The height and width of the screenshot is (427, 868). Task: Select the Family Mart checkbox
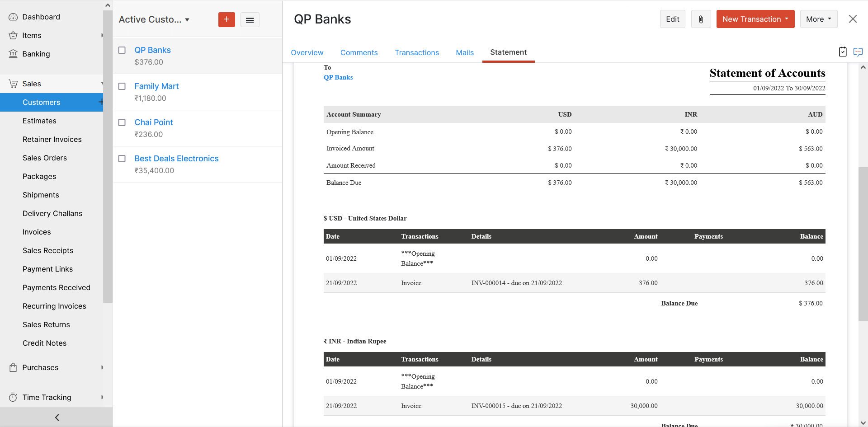point(122,86)
